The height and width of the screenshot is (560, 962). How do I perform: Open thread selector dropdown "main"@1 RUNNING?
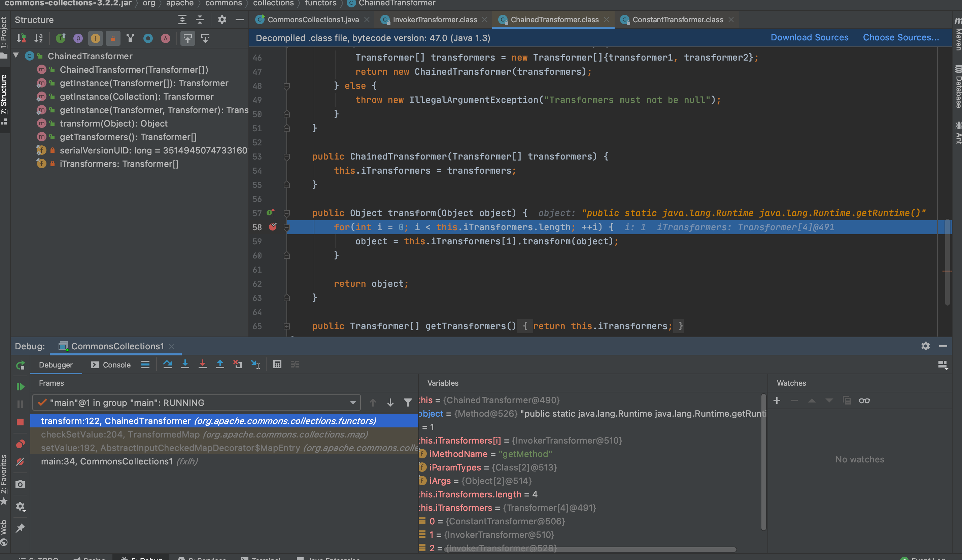coord(196,403)
